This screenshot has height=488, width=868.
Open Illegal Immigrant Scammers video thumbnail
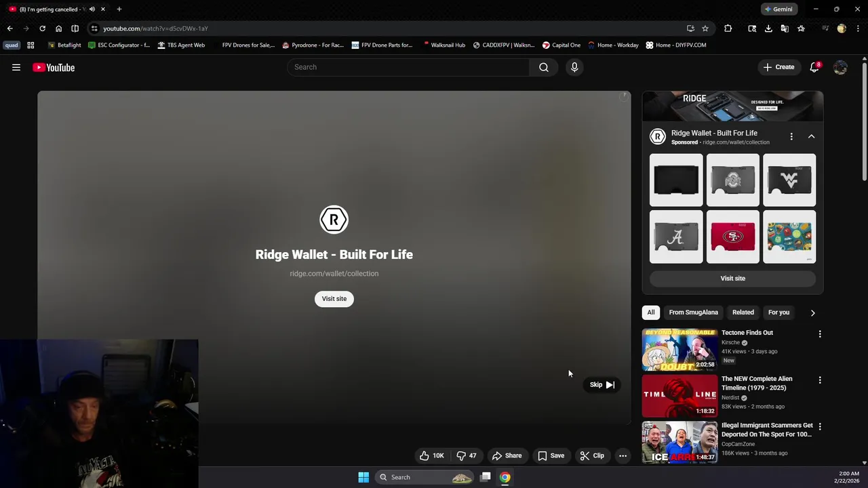coord(679,442)
